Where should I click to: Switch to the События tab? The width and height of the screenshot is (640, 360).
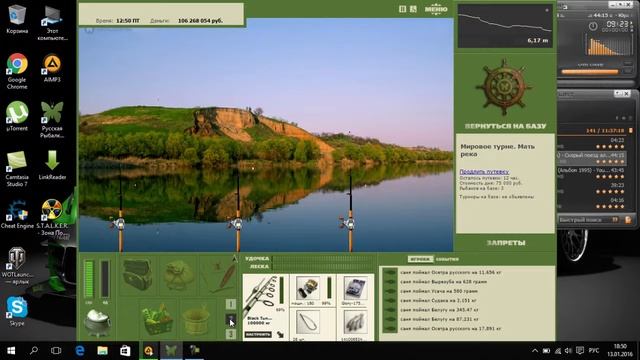point(447,259)
